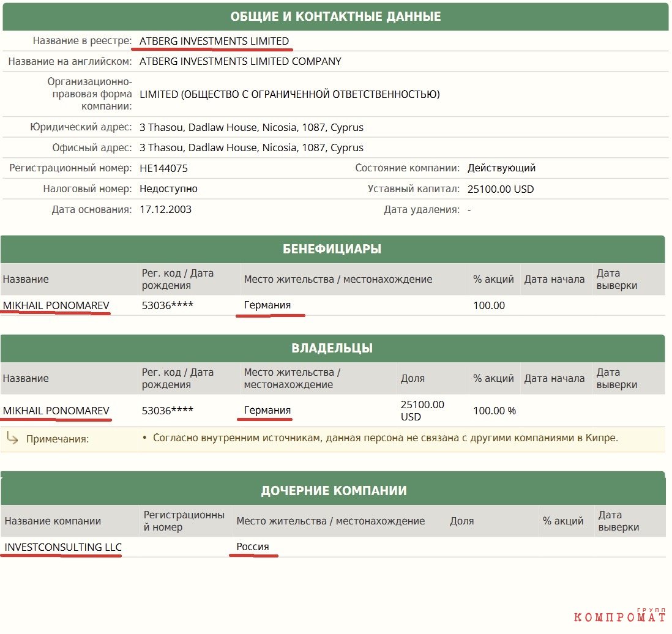Click Россия in the subsidiaries row
This screenshot has height=634, width=672.
click(x=253, y=547)
